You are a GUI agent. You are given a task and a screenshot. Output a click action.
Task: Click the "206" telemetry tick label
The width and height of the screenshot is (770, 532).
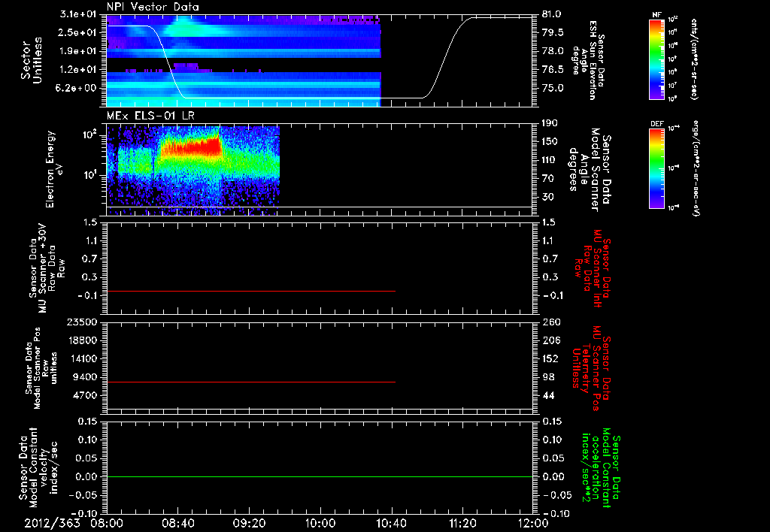tap(551, 340)
